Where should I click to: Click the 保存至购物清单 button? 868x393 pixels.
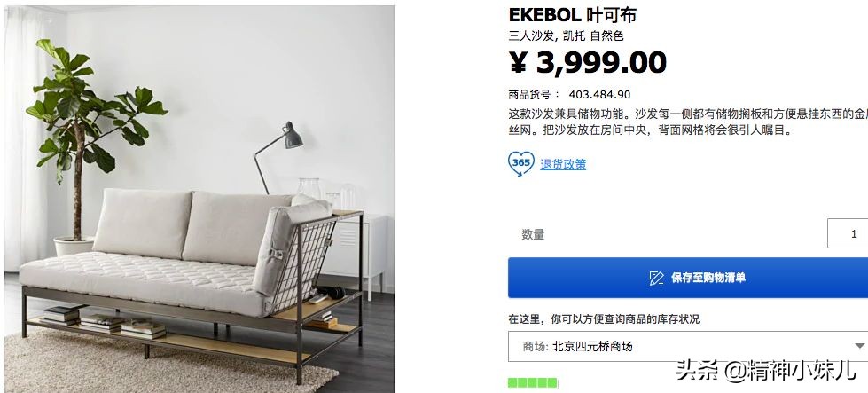pyautogui.click(x=688, y=278)
